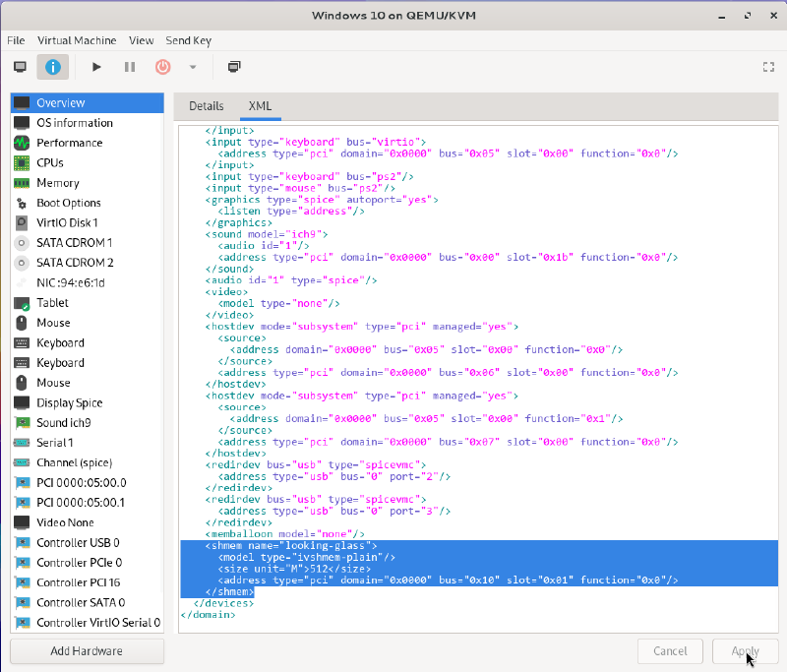Select PCI 0000:05:00.1 host device

point(88,503)
